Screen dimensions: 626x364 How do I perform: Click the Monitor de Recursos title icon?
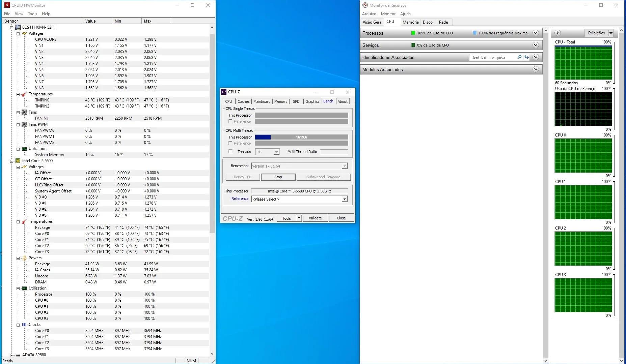[365, 5]
